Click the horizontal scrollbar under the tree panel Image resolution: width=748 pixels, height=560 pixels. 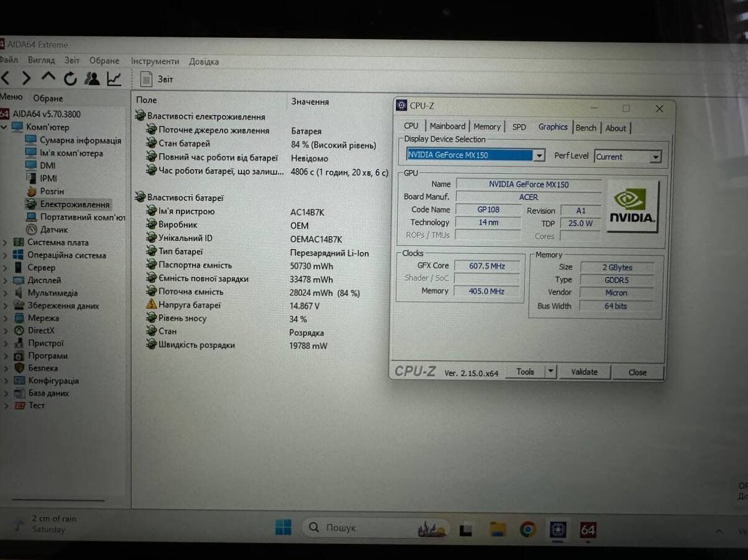point(58,499)
